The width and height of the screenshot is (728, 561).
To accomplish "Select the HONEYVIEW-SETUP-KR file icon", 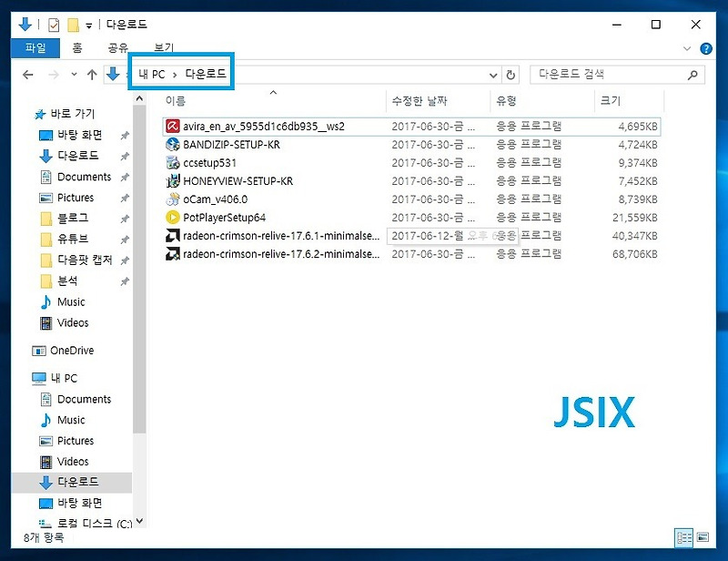I will point(173,180).
